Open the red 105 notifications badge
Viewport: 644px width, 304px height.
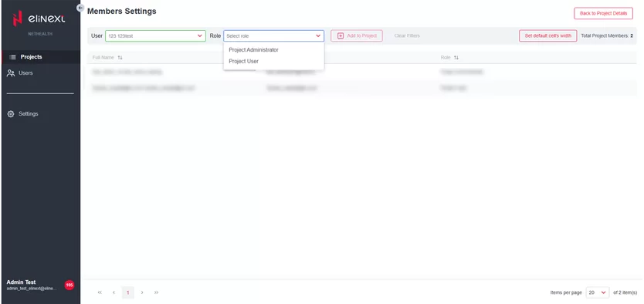(69, 285)
